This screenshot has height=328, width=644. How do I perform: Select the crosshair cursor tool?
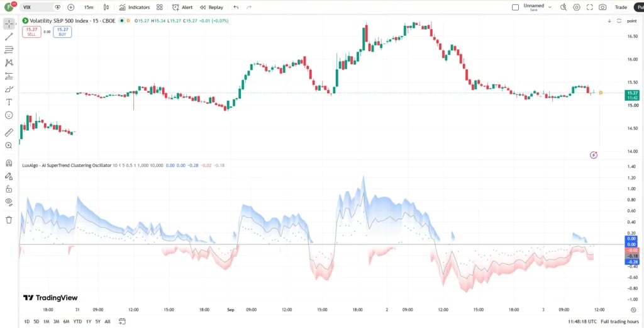click(9, 24)
